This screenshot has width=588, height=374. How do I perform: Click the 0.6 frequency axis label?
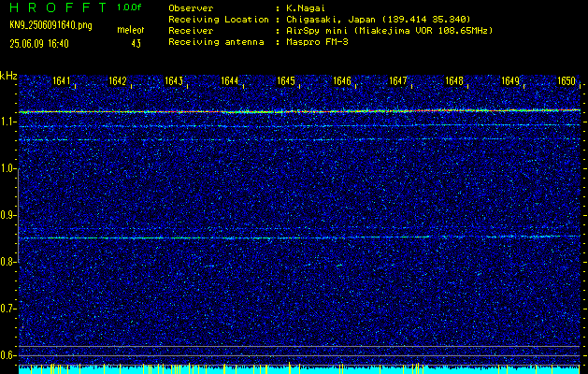7,355
